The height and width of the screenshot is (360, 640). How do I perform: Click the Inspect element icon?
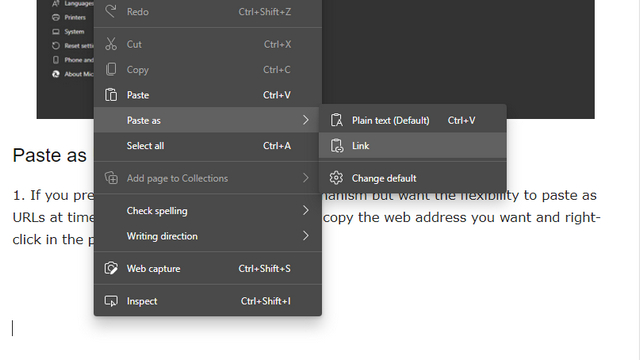[x=111, y=301]
